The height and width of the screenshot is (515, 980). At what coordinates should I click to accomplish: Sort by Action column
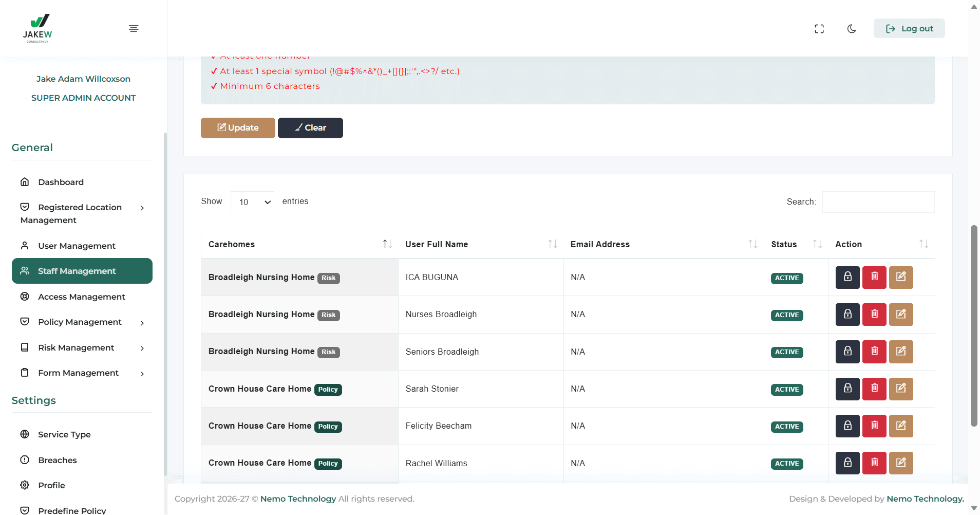click(881, 245)
